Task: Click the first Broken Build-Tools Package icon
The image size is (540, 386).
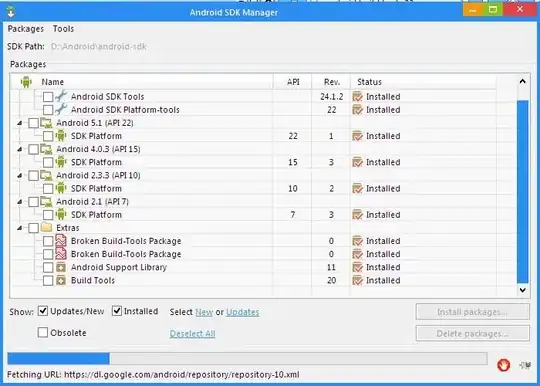Action: 61,241
